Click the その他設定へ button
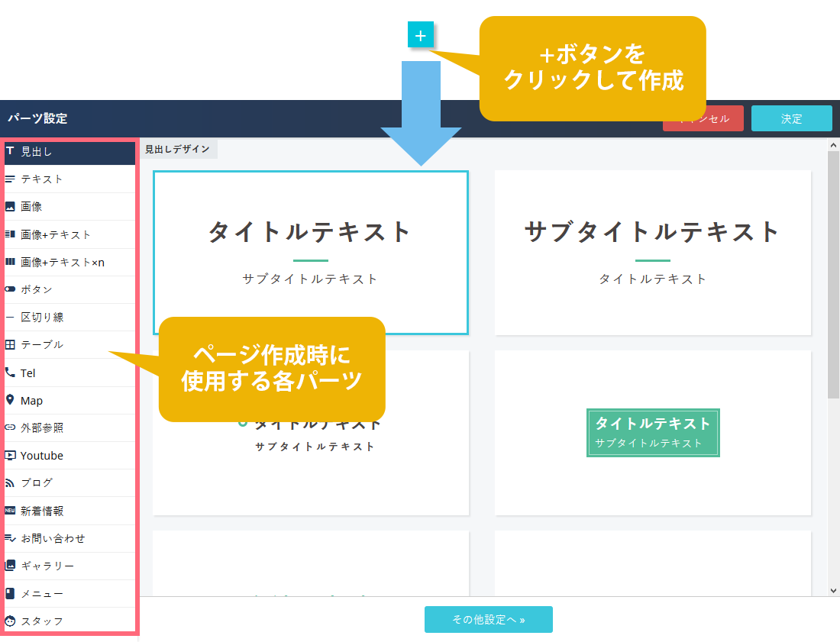Viewport: 840px width, 642px height. [488, 620]
